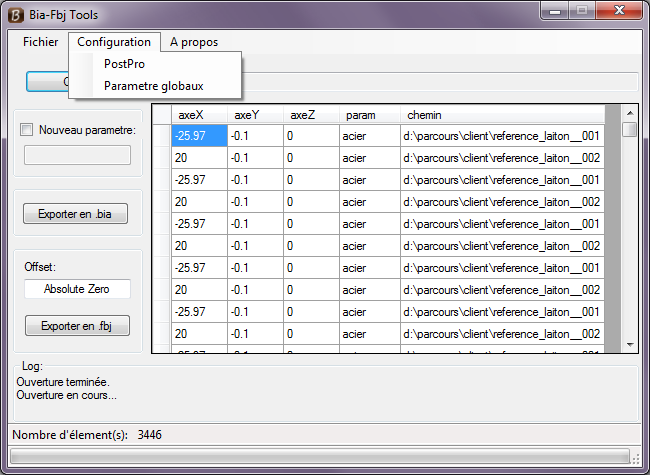Image resolution: width=650 pixels, height=475 pixels.
Task: Maximize the Bia-Fbj Tools window
Action: point(582,10)
